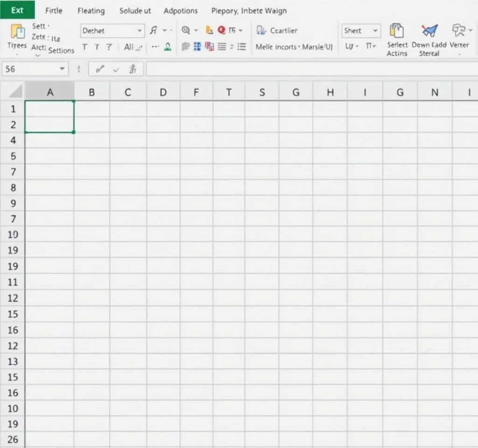Open the Fleating ribbon tab
The height and width of the screenshot is (448, 478).
click(x=91, y=11)
